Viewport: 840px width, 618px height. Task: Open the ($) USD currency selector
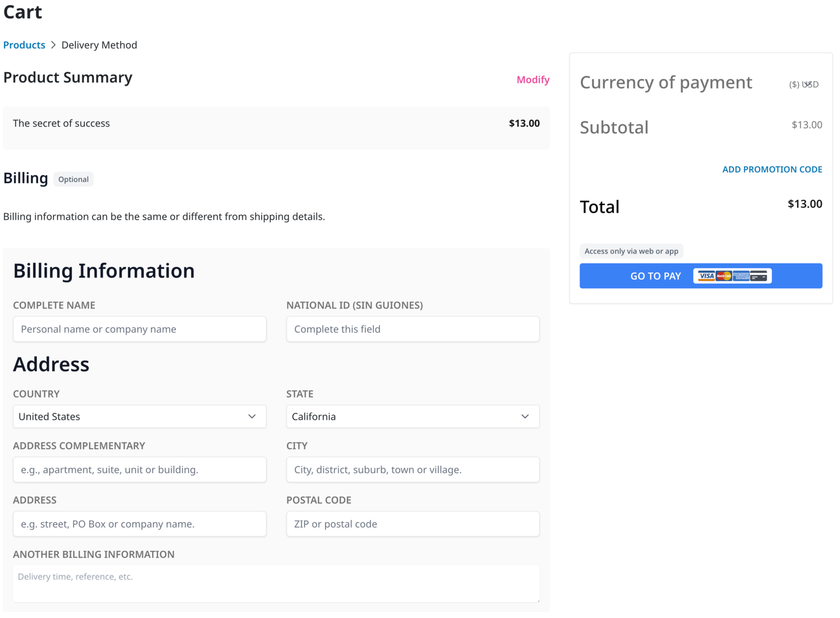(804, 85)
